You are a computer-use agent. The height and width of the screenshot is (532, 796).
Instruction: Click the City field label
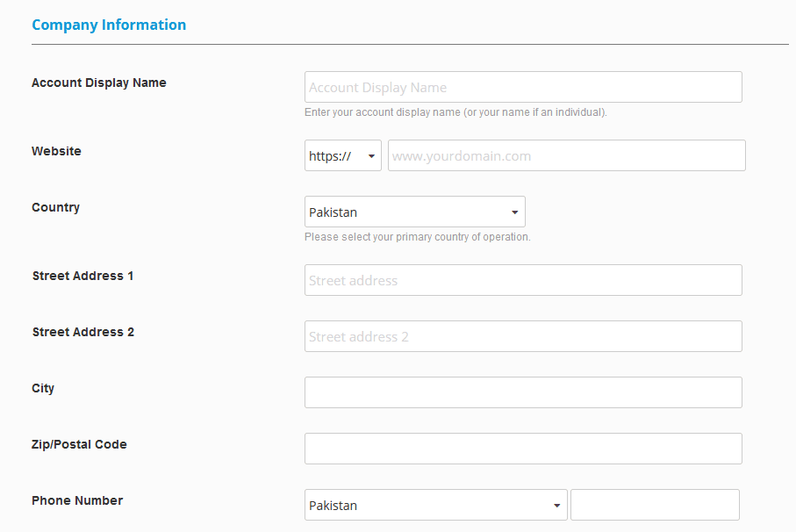point(43,389)
